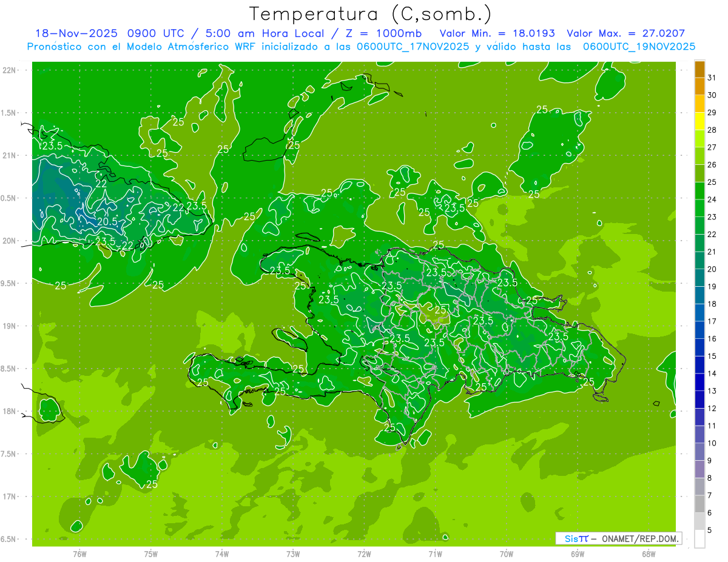
Task: Click the color scale label "31"
Action: click(x=712, y=78)
